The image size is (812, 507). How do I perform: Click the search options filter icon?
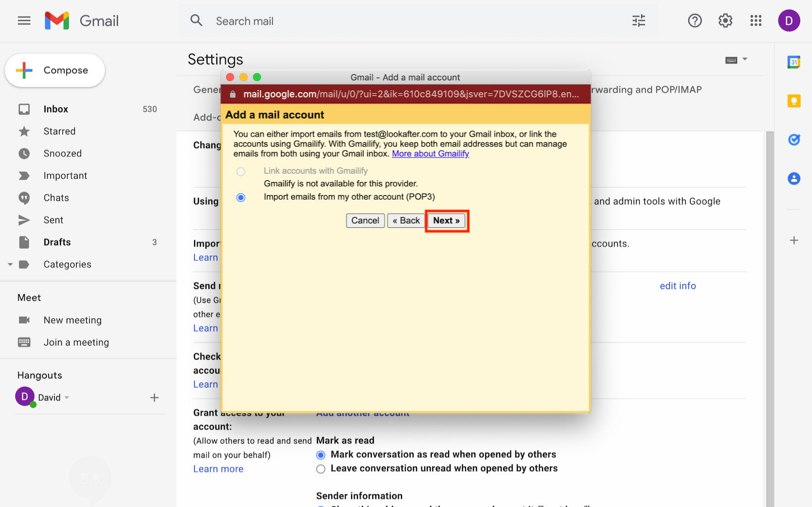click(x=639, y=21)
